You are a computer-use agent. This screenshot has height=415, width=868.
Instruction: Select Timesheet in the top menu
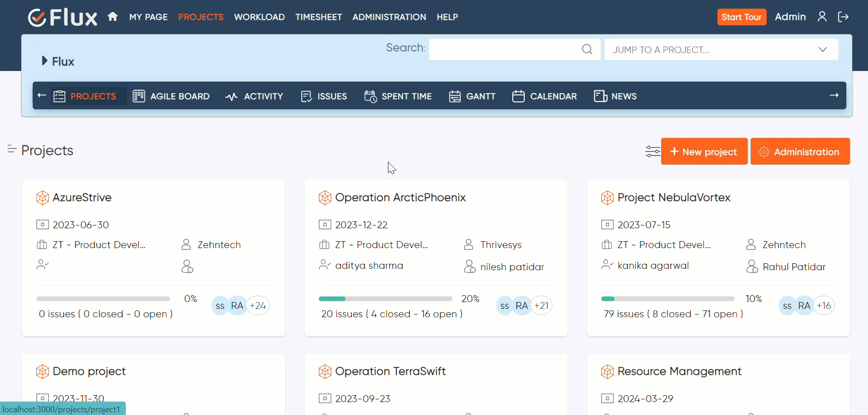click(318, 17)
